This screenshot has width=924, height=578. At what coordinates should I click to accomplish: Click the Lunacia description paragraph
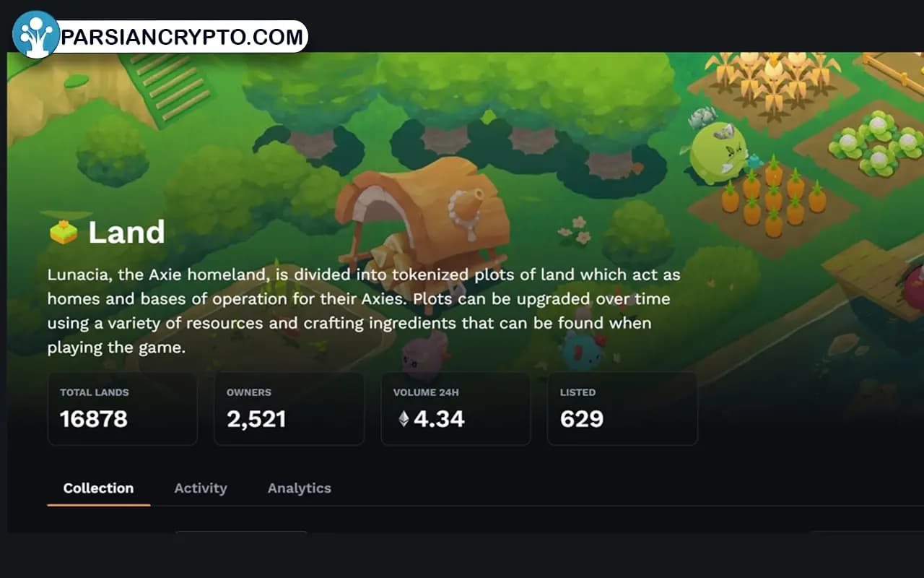pos(364,311)
